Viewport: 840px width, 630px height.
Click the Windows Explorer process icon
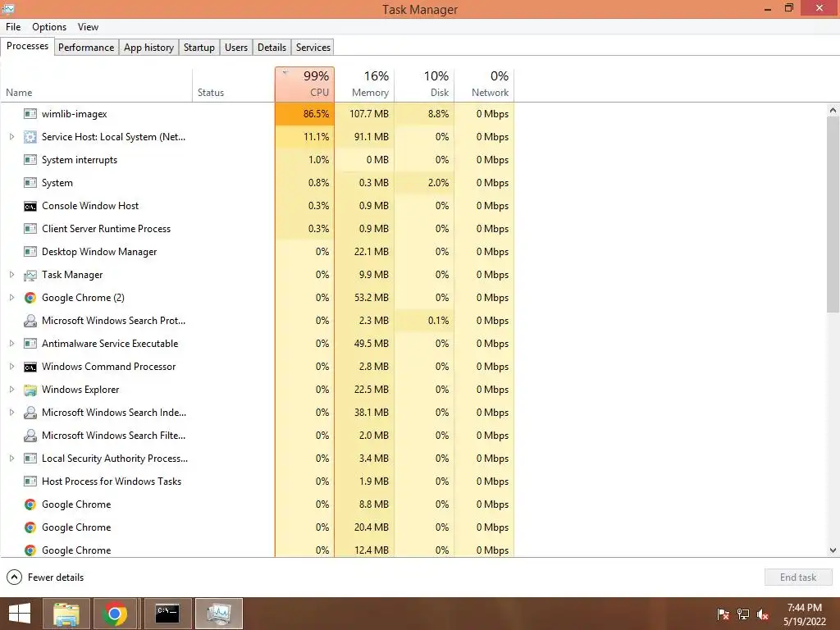[30, 390]
